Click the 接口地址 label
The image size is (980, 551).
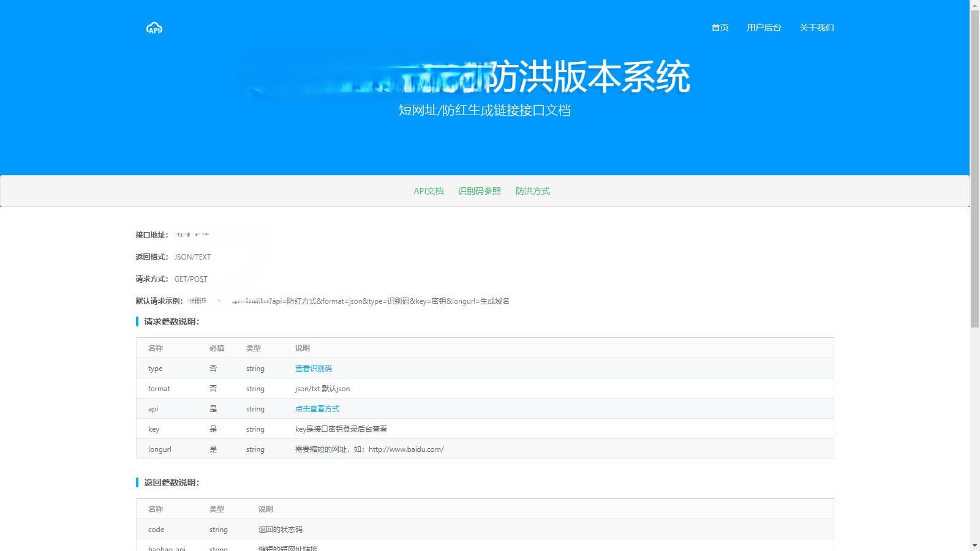[x=152, y=235]
